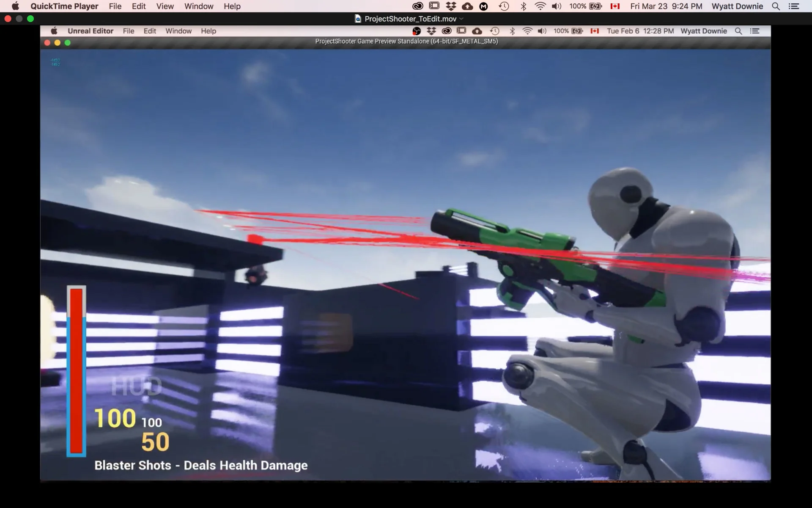Image resolution: width=812 pixels, height=508 pixels.
Task: Open QuickTime Player's Edit menu
Action: (x=139, y=6)
